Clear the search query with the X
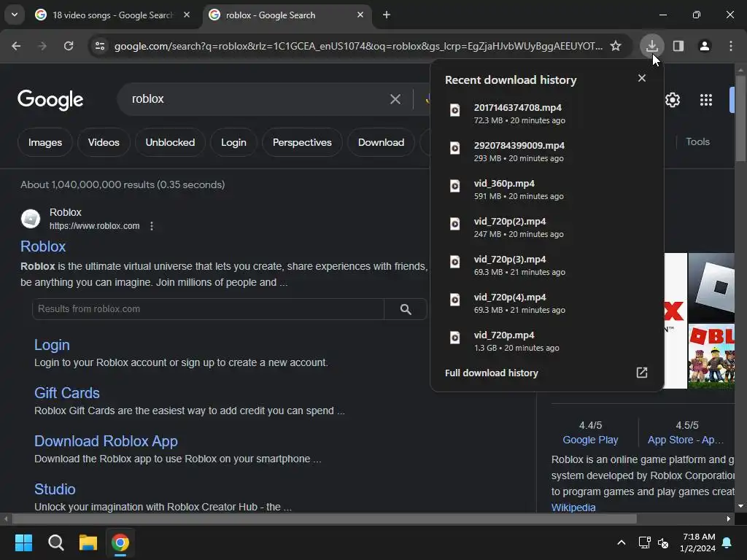 tap(395, 99)
